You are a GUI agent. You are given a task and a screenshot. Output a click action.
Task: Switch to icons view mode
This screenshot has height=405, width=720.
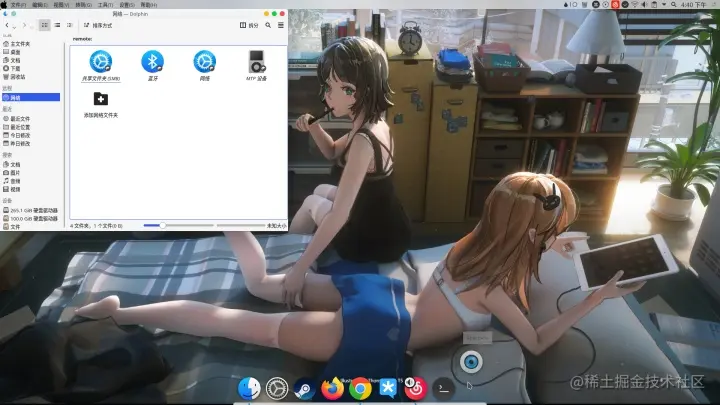pyautogui.click(x=45, y=25)
